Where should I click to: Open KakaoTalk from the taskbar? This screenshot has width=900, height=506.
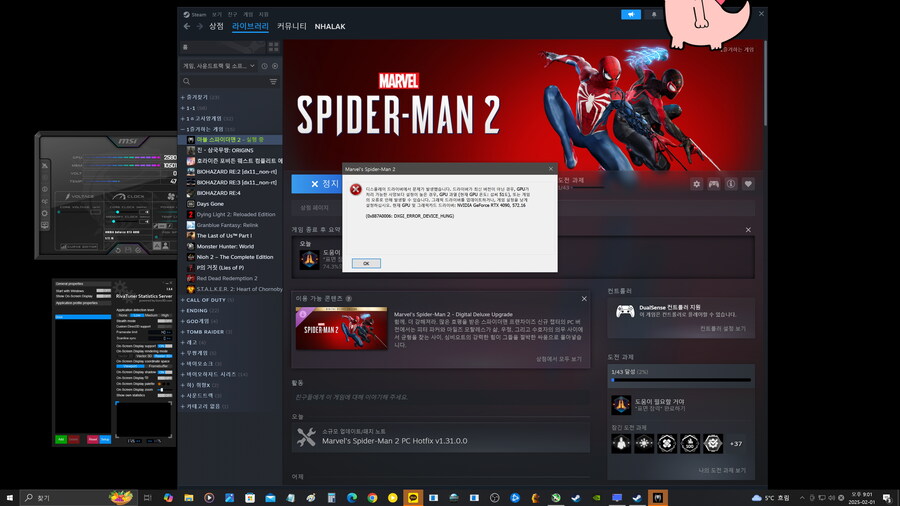(411, 497)
